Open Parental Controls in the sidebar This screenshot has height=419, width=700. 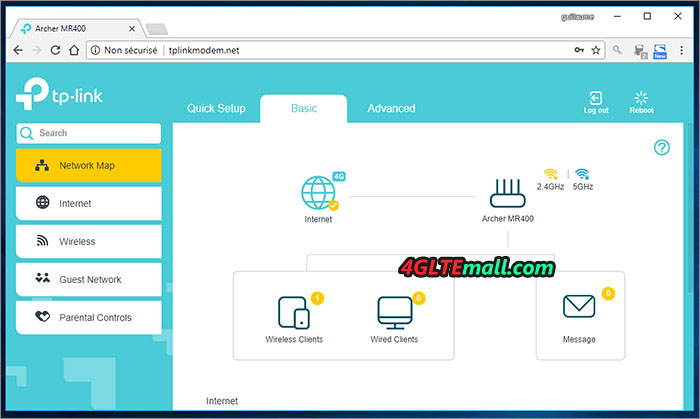pos(88,318)
